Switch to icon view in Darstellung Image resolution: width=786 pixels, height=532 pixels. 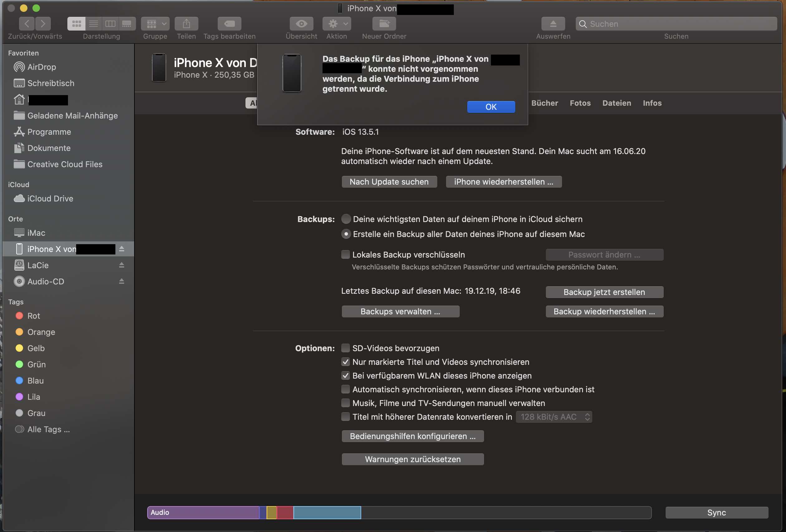coord(76,24)
